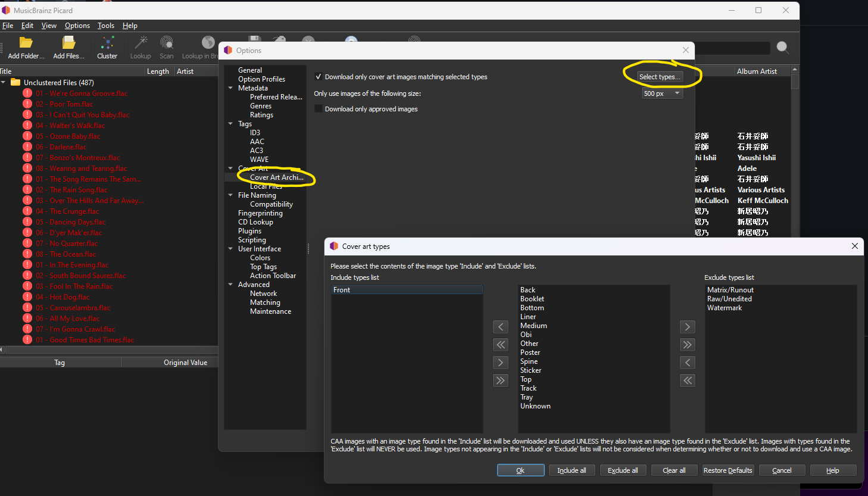Enable Download only approved images checkbox
The height and width of the screenshot is (496, 868).
click(x=319, y=109)
